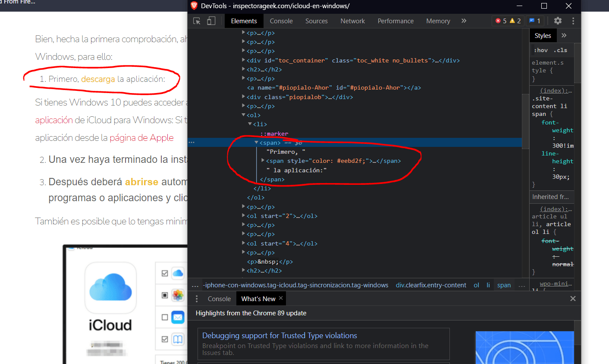The height and width of the screenshot is (364, 609).
Task: Click the Brave icon in DevTools title bar
Action: point(194,6)
